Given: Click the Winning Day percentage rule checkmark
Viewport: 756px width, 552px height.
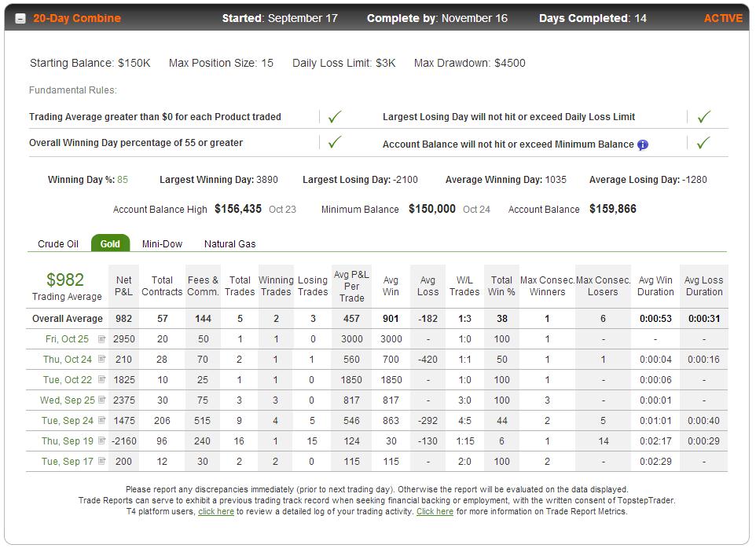Looking at the screenshot, I should (x=335, y=142).
